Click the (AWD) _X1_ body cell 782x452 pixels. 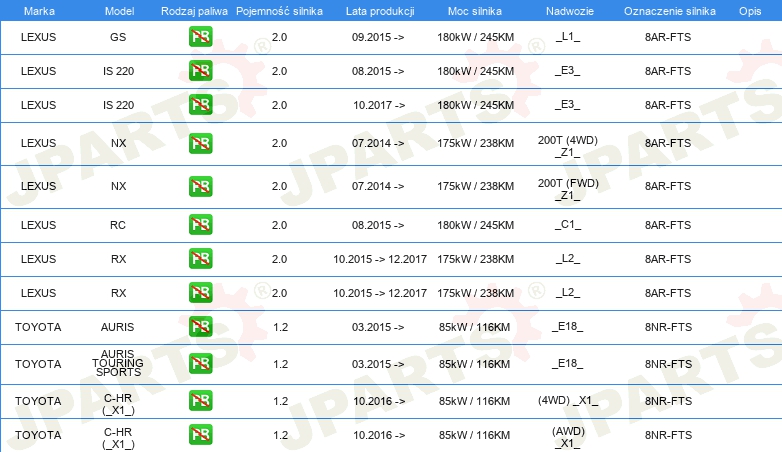point(568,438)
